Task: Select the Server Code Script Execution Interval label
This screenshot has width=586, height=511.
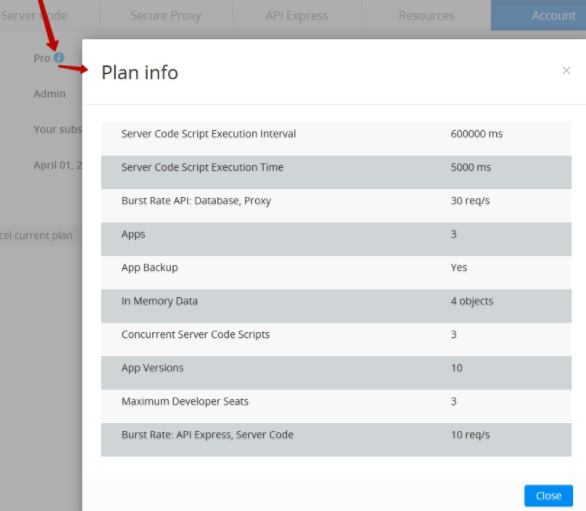Action: click(209, 134)
